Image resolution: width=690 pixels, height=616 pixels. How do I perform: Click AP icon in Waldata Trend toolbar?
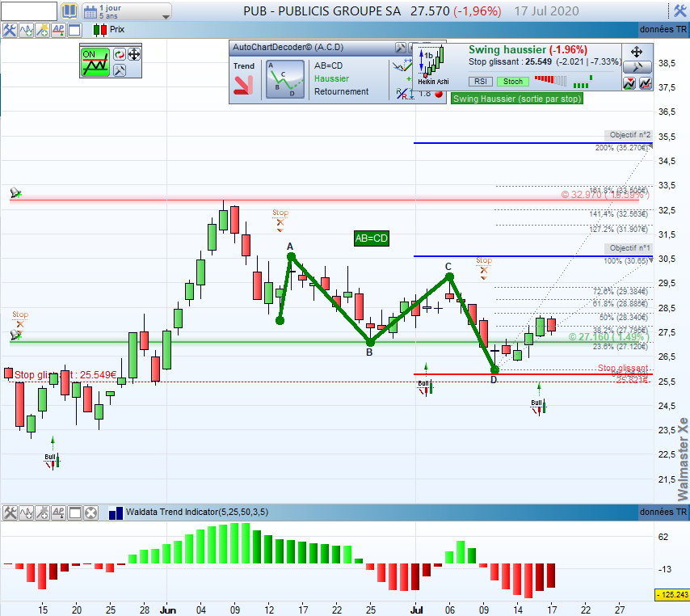point(58,513)
